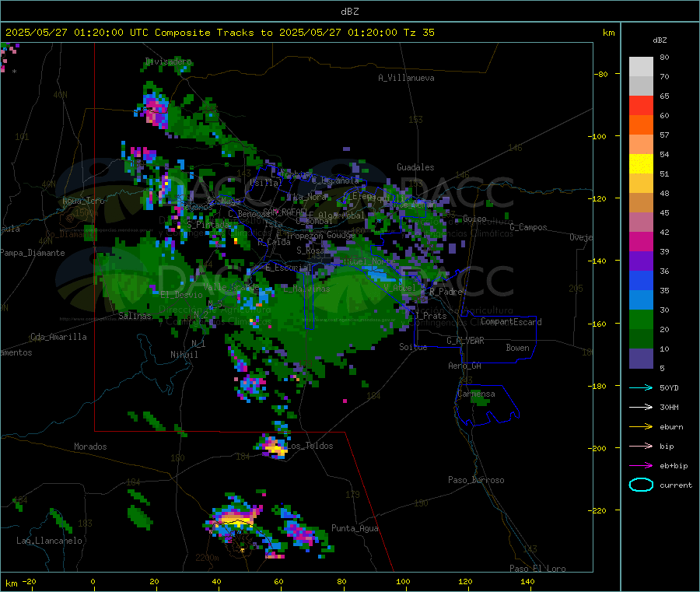Click the 80 dBZ light gray swatch
700x592 pixels.
click(641, 67)
